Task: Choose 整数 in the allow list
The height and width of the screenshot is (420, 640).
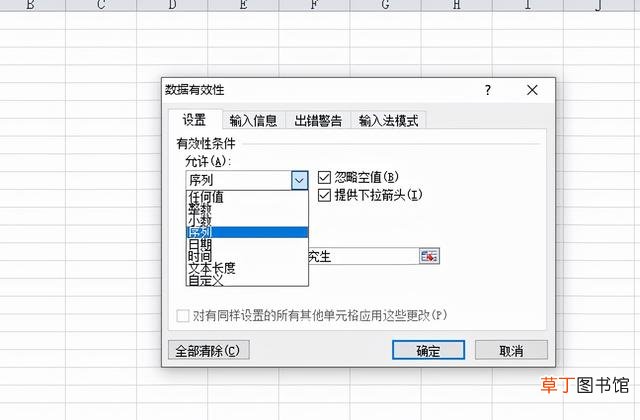Action: click(247, 209)
